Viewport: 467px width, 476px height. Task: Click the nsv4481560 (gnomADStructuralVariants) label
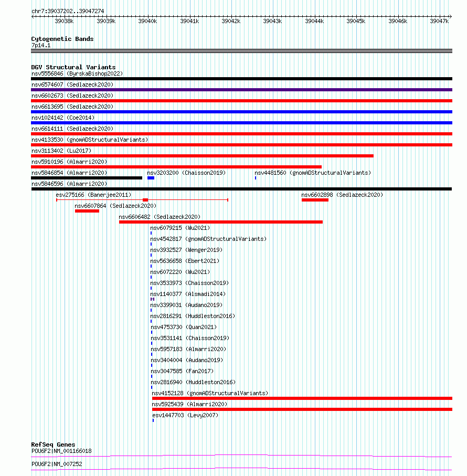pyautogui.click(x=313, y=173)
